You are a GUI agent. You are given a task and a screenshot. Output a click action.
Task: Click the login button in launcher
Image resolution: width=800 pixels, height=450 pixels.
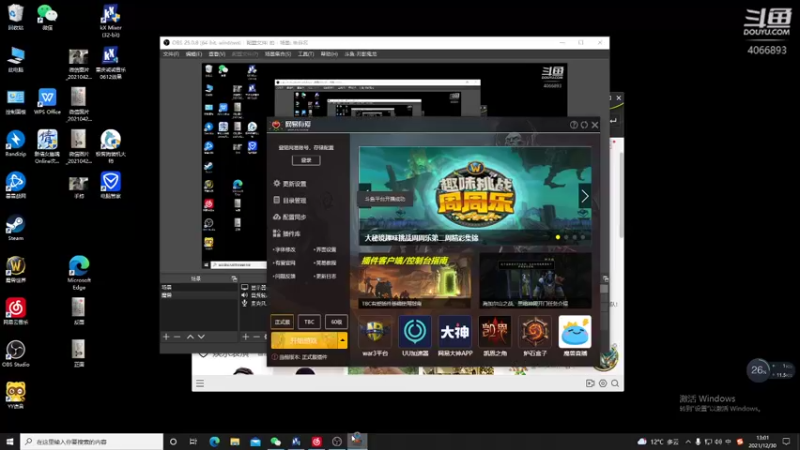click(306, 160)
